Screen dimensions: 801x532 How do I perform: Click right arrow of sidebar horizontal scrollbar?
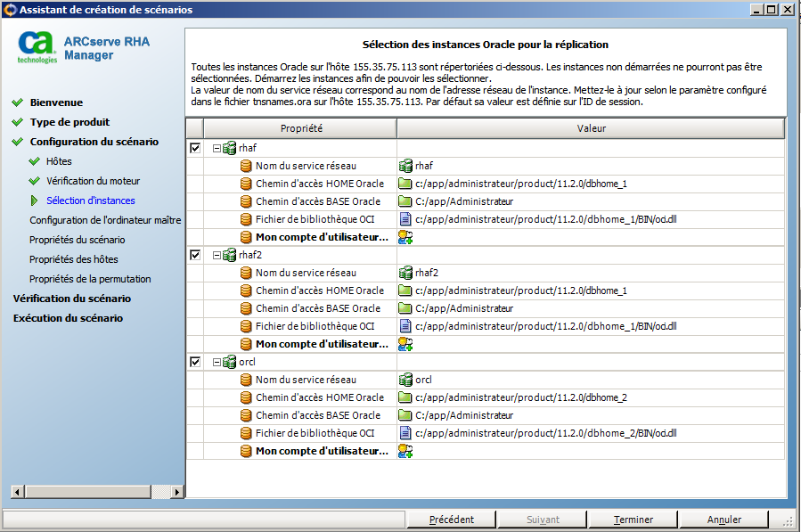[x=176, y=492]
